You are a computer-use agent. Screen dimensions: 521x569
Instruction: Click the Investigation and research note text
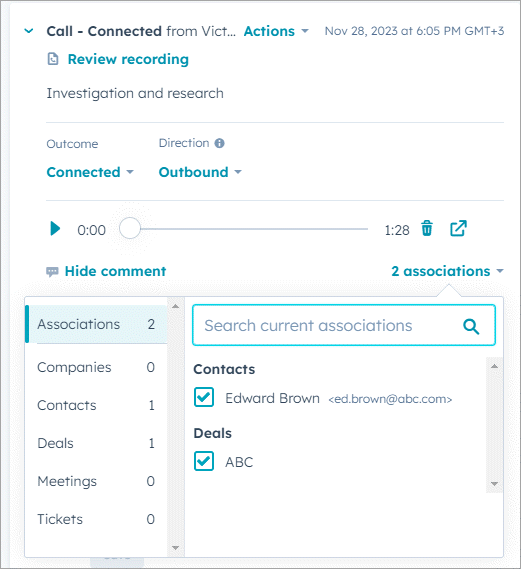pos(135,93)
